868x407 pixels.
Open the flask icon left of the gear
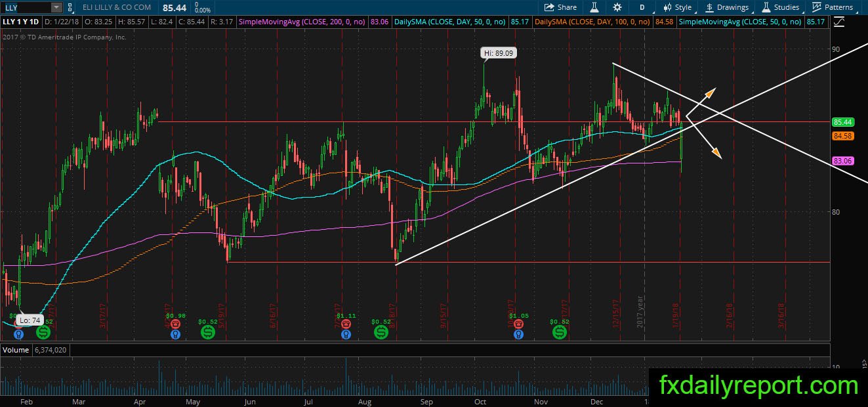tap(594, 7)
